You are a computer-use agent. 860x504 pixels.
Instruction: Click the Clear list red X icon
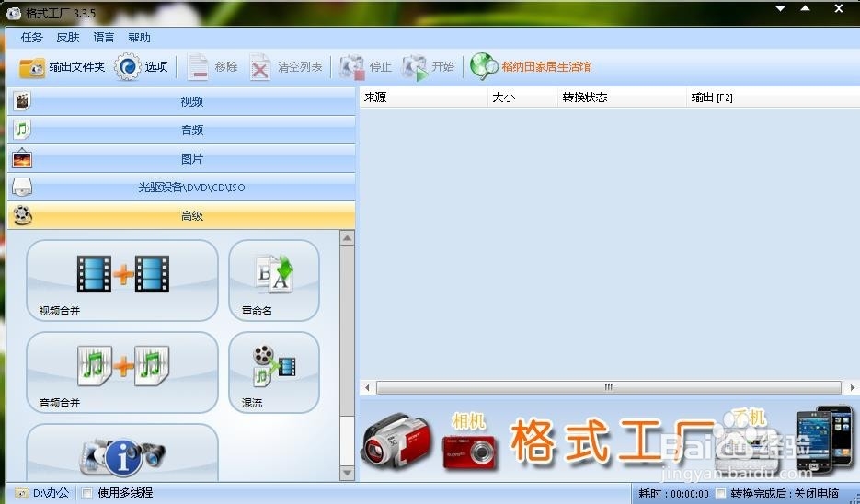coord(260,67)
